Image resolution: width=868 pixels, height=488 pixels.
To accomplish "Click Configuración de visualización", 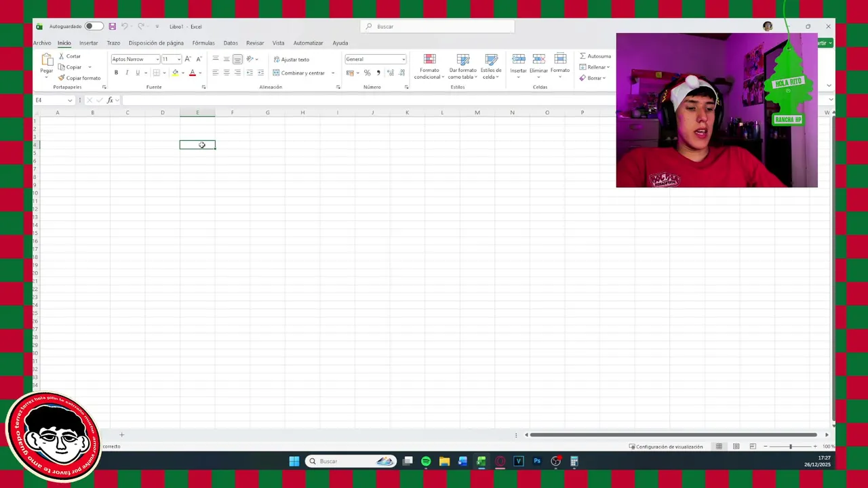I will point(666,447).
